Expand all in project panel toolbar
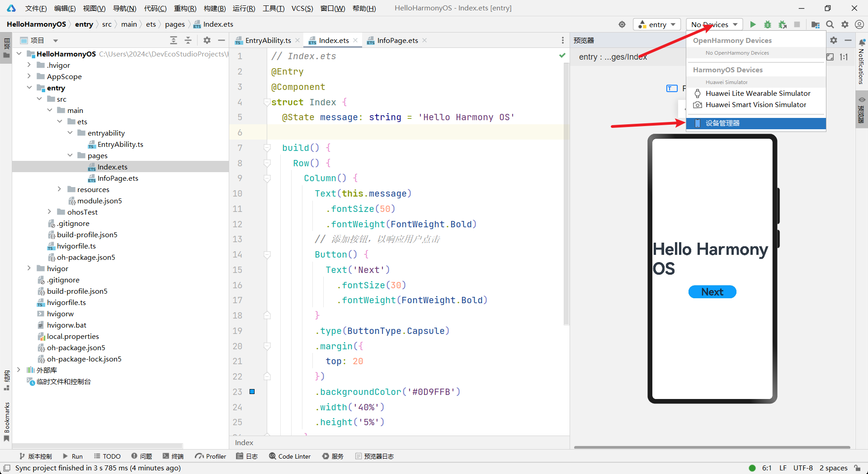 (174, 40)
